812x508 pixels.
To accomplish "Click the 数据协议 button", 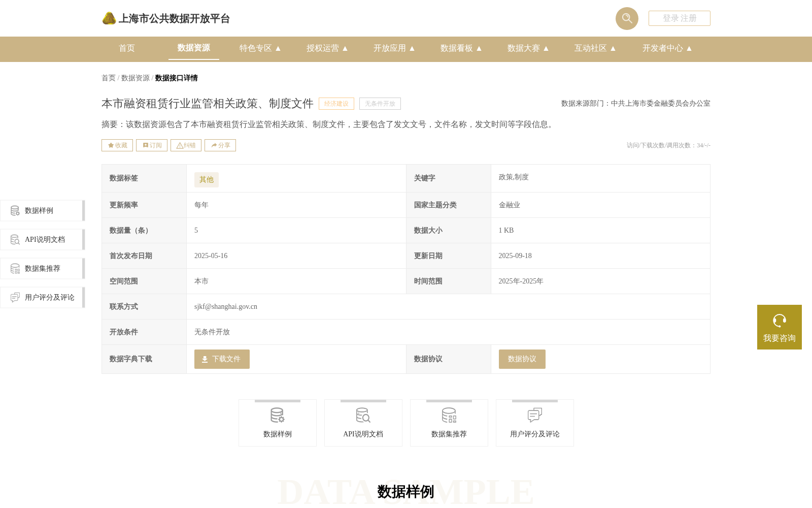I will click(522, 359).
